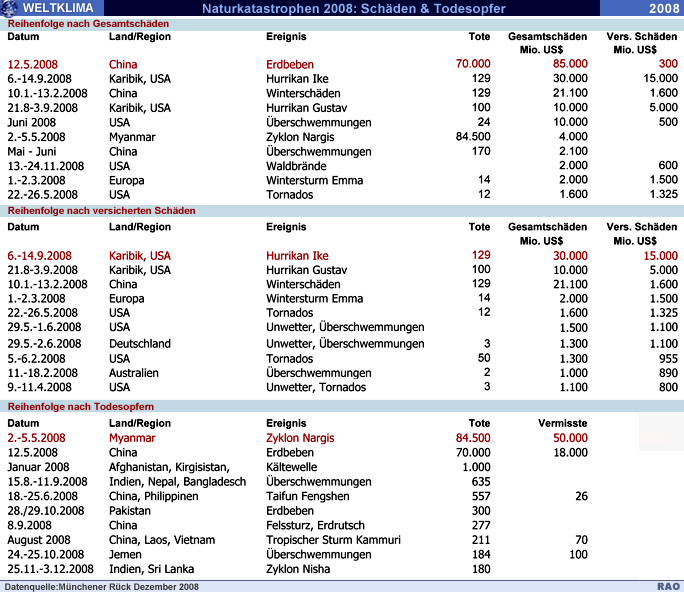Click the "Felssturz, Erdrutsch" event cell

pos(315,525)
